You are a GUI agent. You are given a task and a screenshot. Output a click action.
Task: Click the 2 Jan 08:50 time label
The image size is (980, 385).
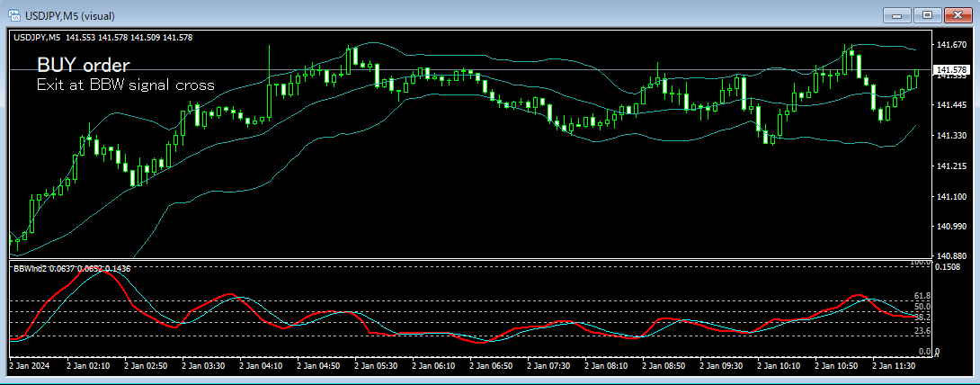[664, 365]
